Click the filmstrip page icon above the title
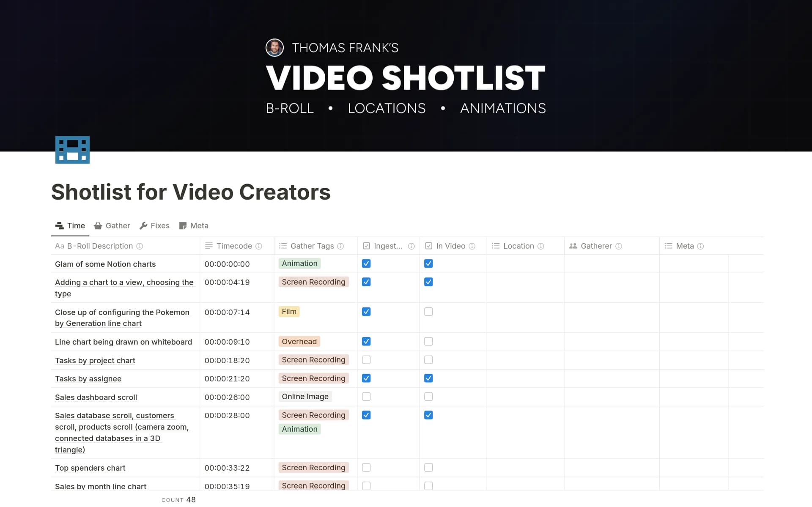812x507 pixels. point(72,150)
